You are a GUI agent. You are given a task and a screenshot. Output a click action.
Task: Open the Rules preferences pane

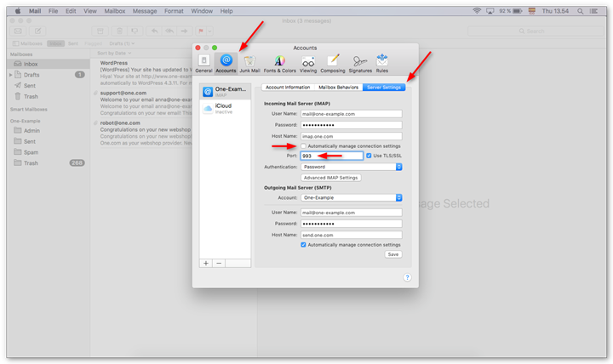coord(382,64)
